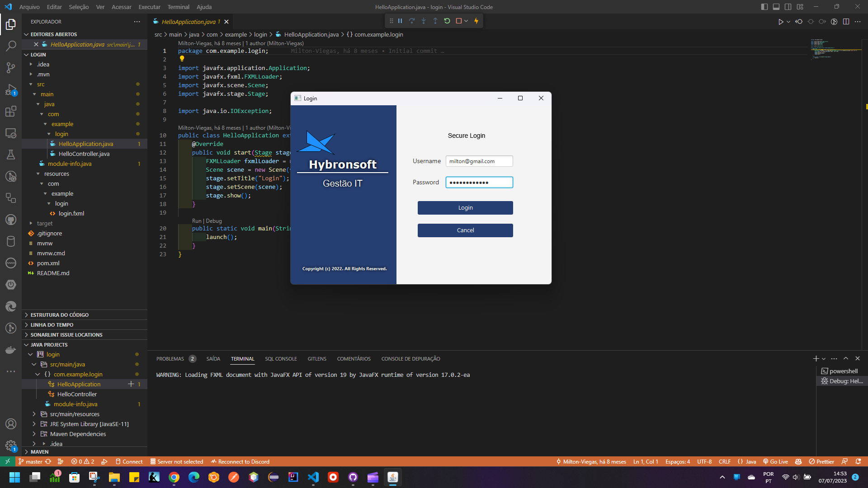The height and width of the screenshot is (488, 868).
Task: Stop the debugging session
Action: pos(458,21)
